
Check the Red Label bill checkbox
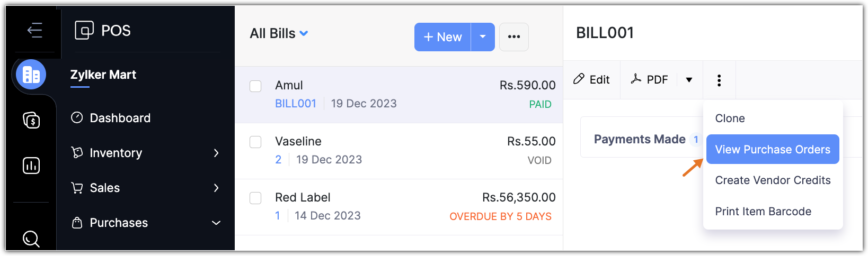pyautogui.click(x=255, y=198)
